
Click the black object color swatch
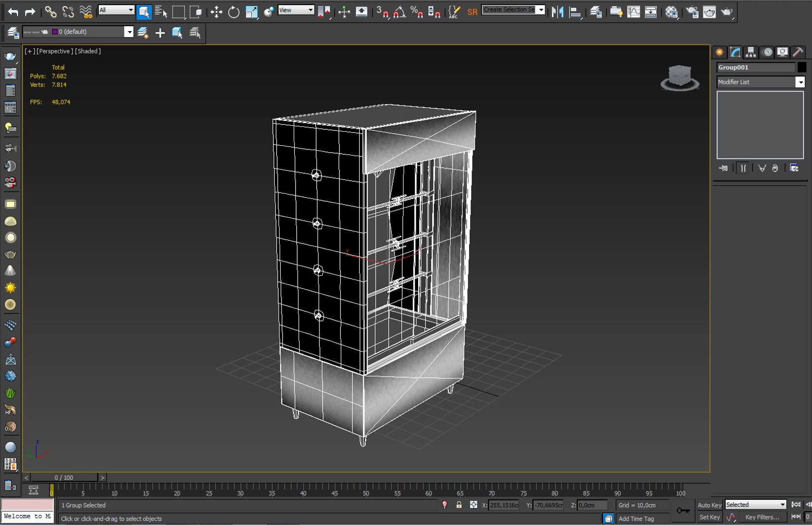[801, 68]
